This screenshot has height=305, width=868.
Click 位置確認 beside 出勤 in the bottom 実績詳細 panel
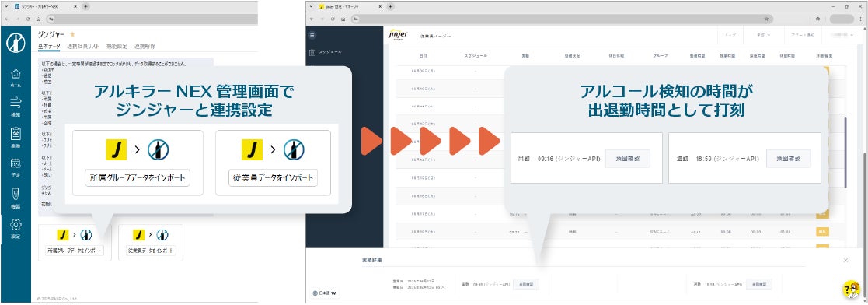coord(526,284)
